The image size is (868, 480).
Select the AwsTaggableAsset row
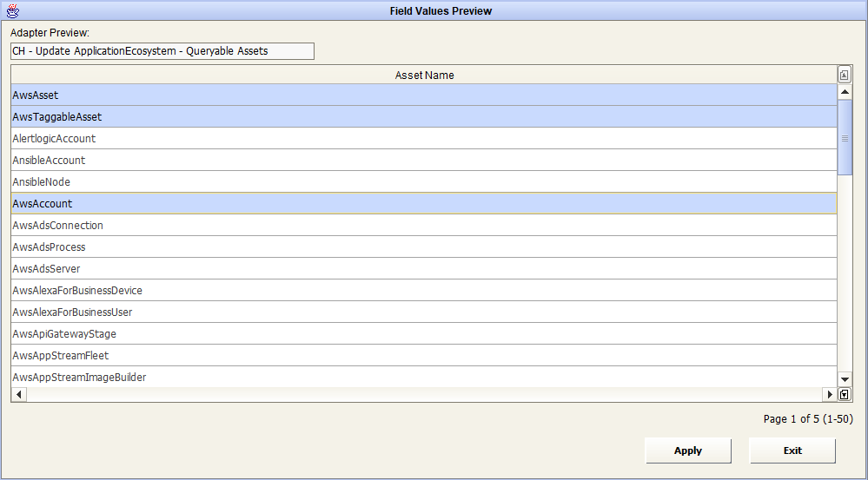424,116
